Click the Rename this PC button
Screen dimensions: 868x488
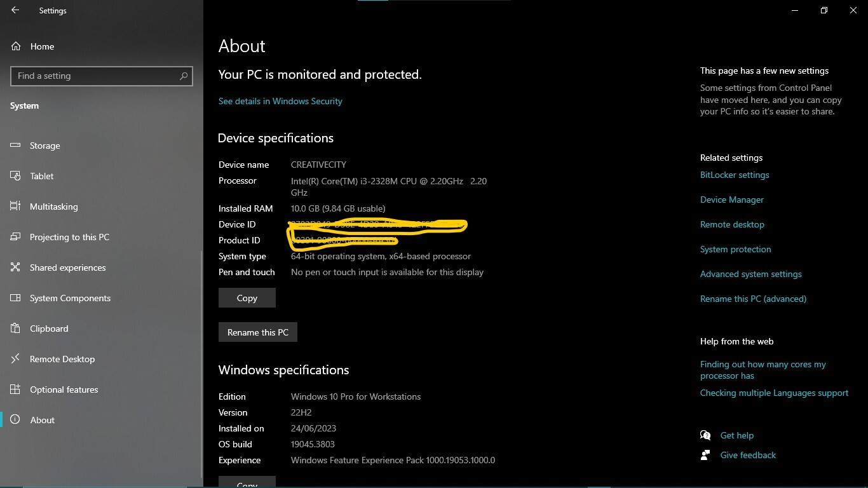(x=258, y=332)
